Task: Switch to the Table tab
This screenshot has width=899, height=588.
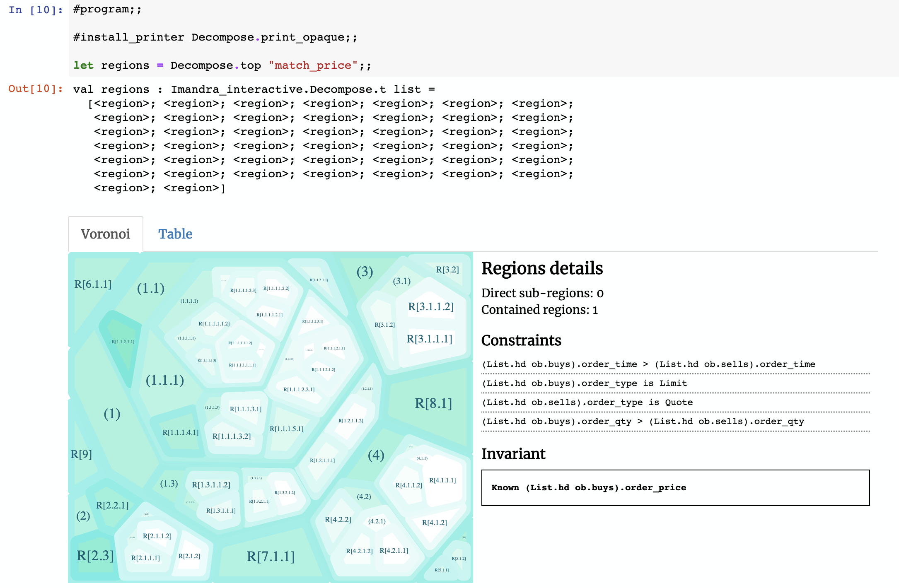Action: 175,234
